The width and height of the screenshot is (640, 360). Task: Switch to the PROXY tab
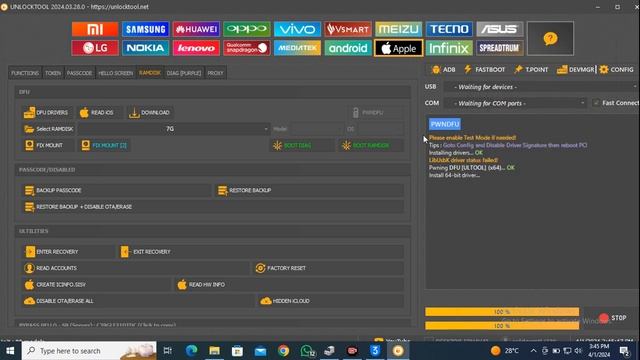coord(215,73)
